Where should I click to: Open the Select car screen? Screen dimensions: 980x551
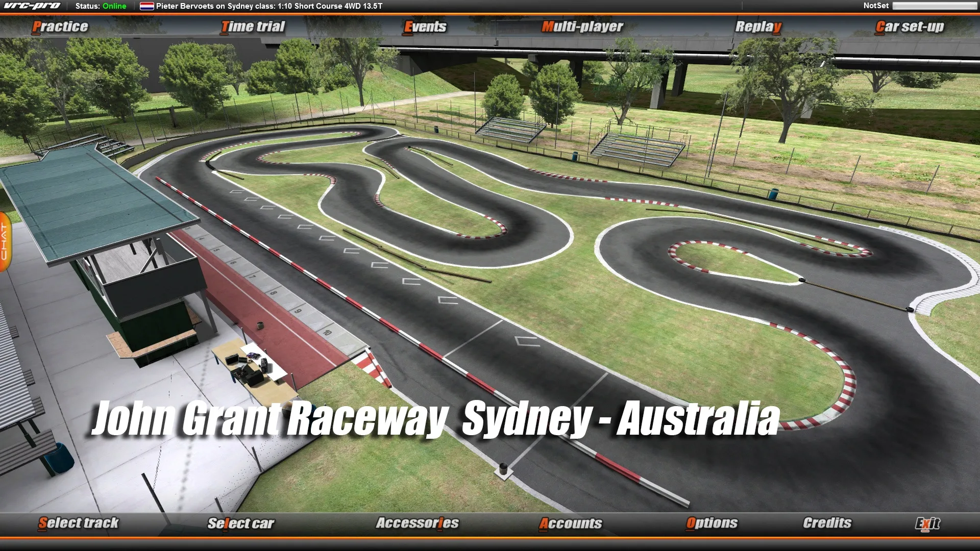tap(241, 523)
